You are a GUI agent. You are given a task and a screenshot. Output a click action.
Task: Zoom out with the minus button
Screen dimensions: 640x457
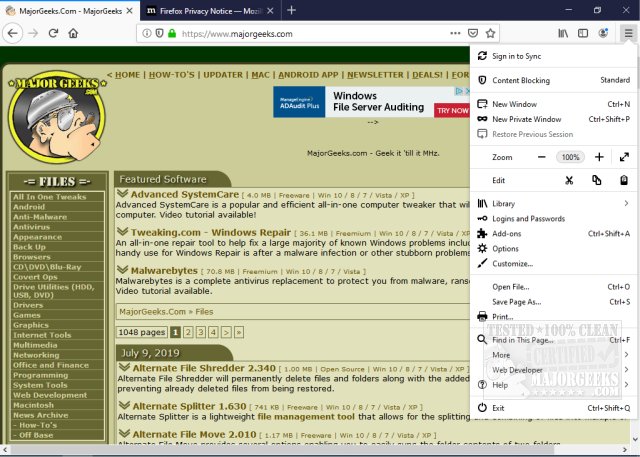point(542,157)
